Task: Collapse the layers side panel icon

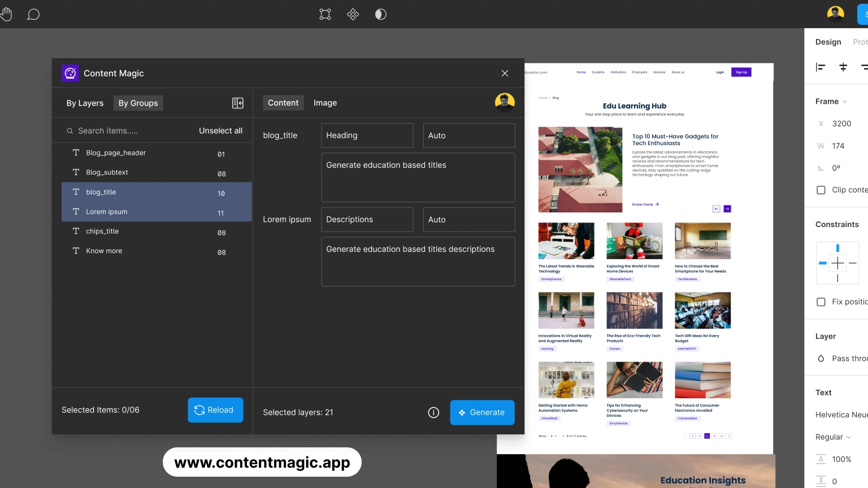Action: point(238,103)
